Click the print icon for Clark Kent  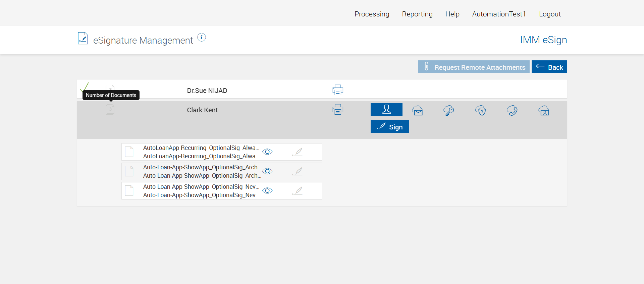coord(338,109)
